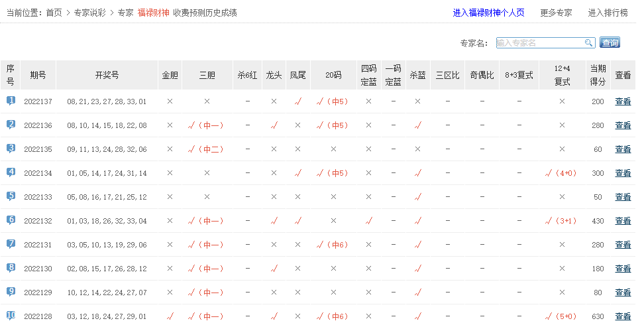Open 进入福禄财神个人页 link

488,13
